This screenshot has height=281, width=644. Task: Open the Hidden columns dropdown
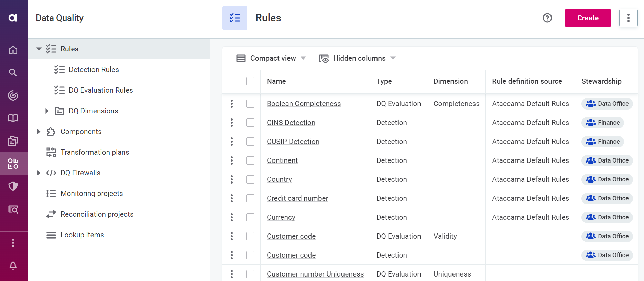pos(357,58)
